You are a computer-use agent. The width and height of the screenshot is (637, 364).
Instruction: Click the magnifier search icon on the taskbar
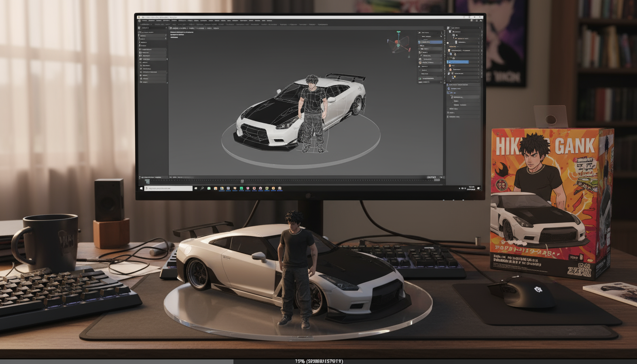(202, 188)
